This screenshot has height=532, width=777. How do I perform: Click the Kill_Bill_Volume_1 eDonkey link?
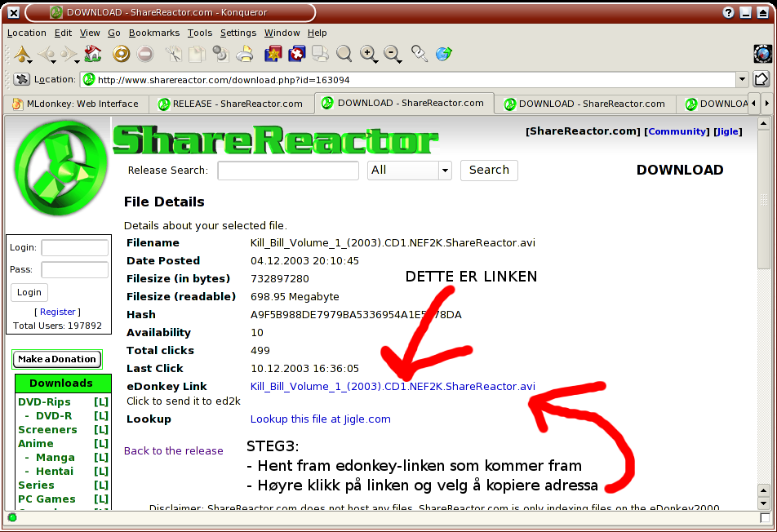(393, 387)
